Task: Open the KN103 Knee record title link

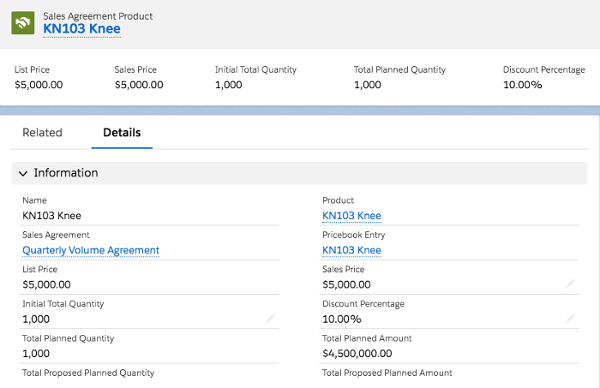Action: 82,29
